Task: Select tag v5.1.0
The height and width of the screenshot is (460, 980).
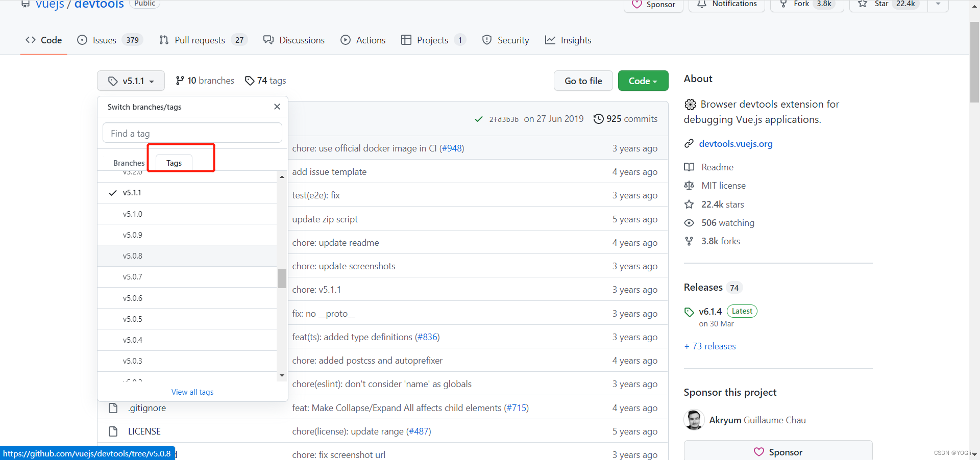Action: tap(187, 214)
